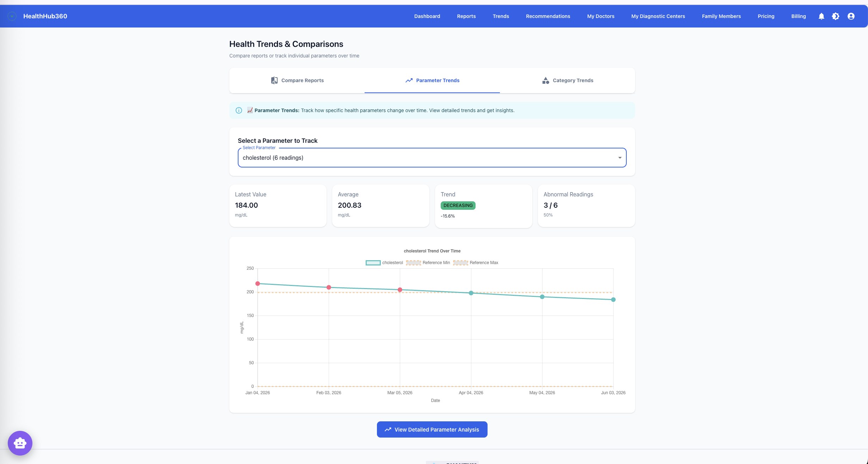Screen dimensions: 868x464
Task: Open the cholesterol (6 readings) combo box
Action: coord(432,158)
